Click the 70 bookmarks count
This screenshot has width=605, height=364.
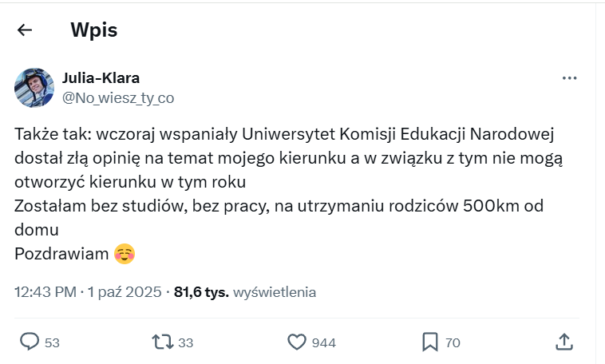pyautogui.click(x=453, y=342)
